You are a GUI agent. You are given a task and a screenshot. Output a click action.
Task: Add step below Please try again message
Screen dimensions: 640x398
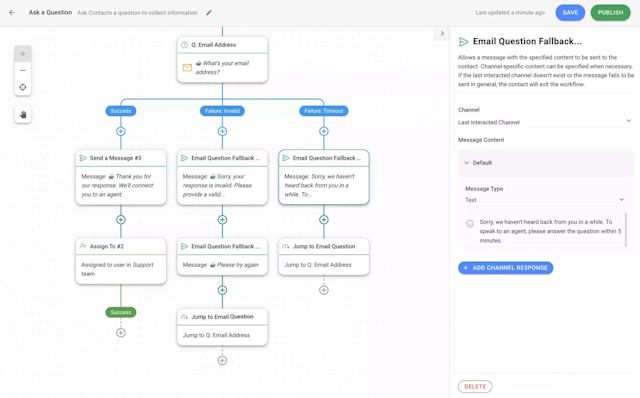[x=222, y=290]
